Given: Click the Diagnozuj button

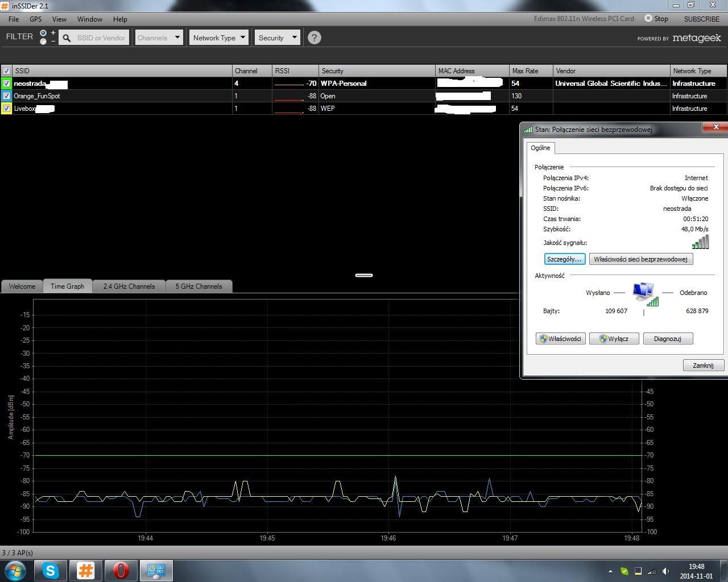Looking at the screenshot, I should coord(668,339).
